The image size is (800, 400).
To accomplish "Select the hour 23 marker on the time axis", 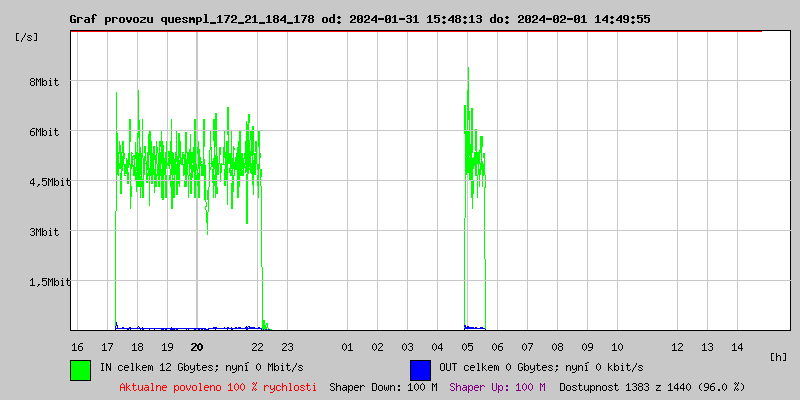I will click(287, 347).
